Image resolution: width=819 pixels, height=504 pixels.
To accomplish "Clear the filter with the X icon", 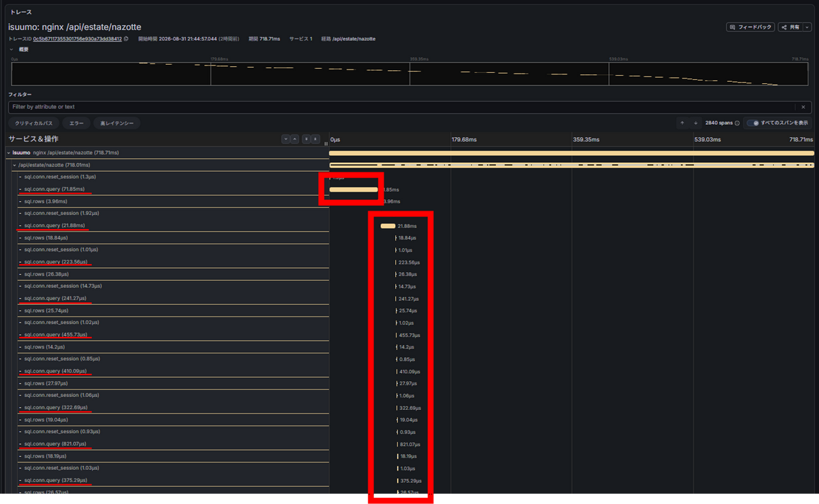I will (803, 107).
